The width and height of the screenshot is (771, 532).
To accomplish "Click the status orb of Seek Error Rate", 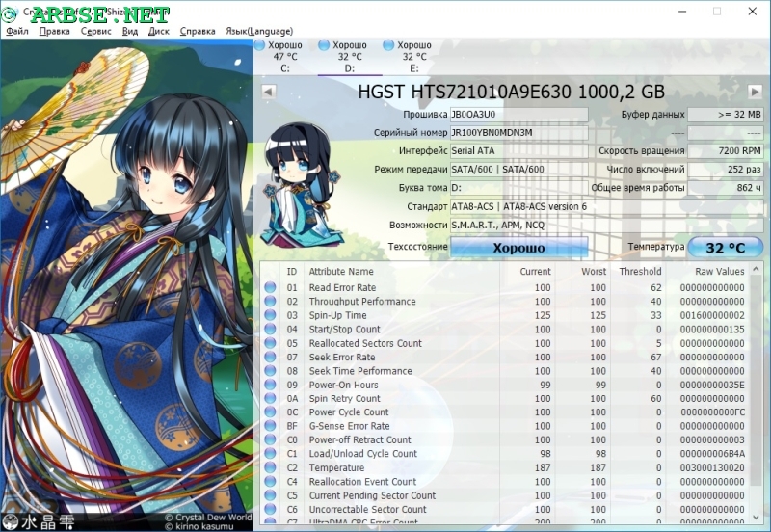I will pos(270,357).
